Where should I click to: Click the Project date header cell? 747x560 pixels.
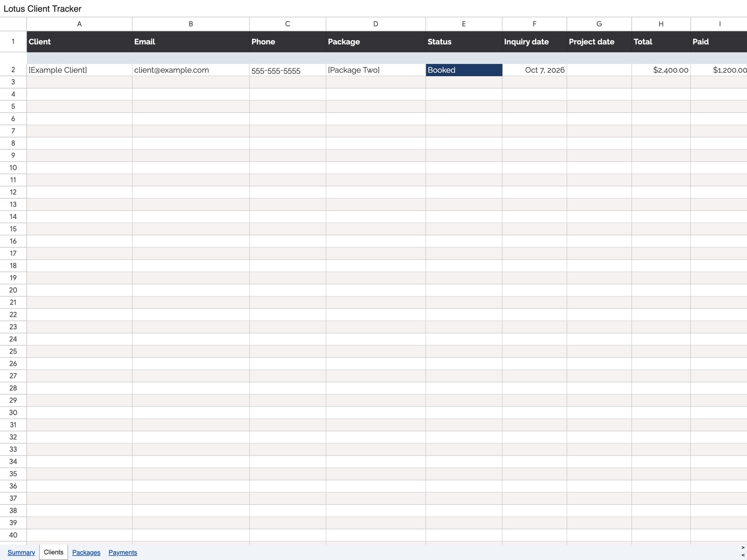click(599, 42)
